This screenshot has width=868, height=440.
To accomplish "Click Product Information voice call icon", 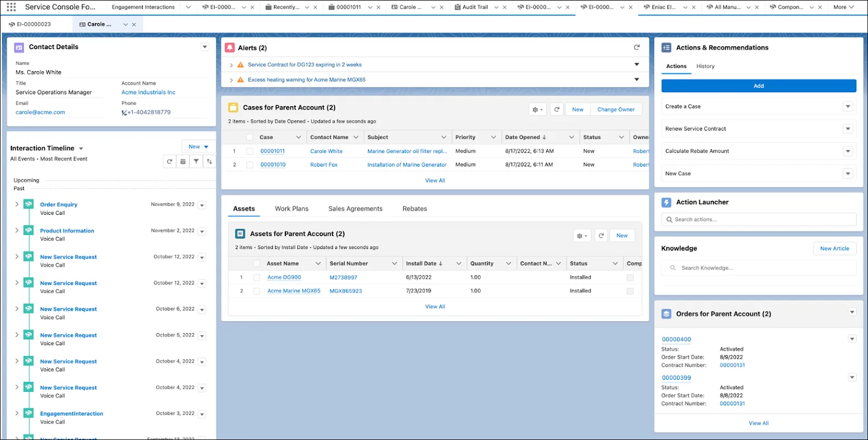I will coord(29,230).
